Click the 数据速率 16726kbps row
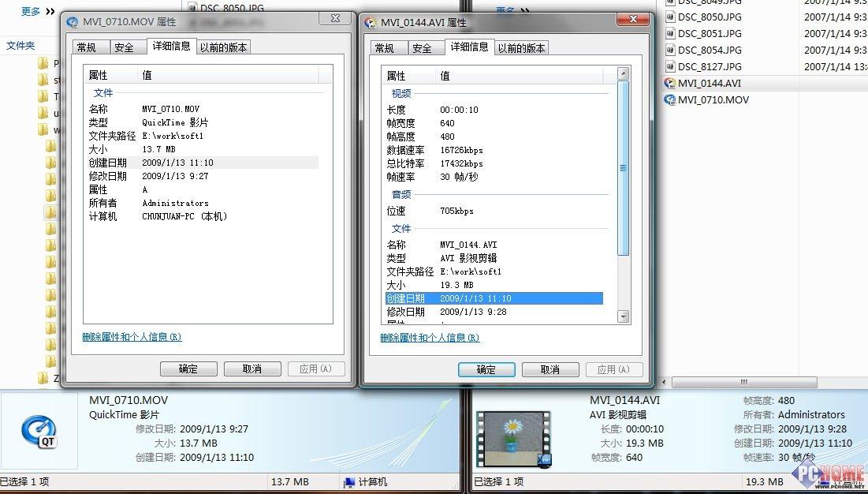 point(494,150)
